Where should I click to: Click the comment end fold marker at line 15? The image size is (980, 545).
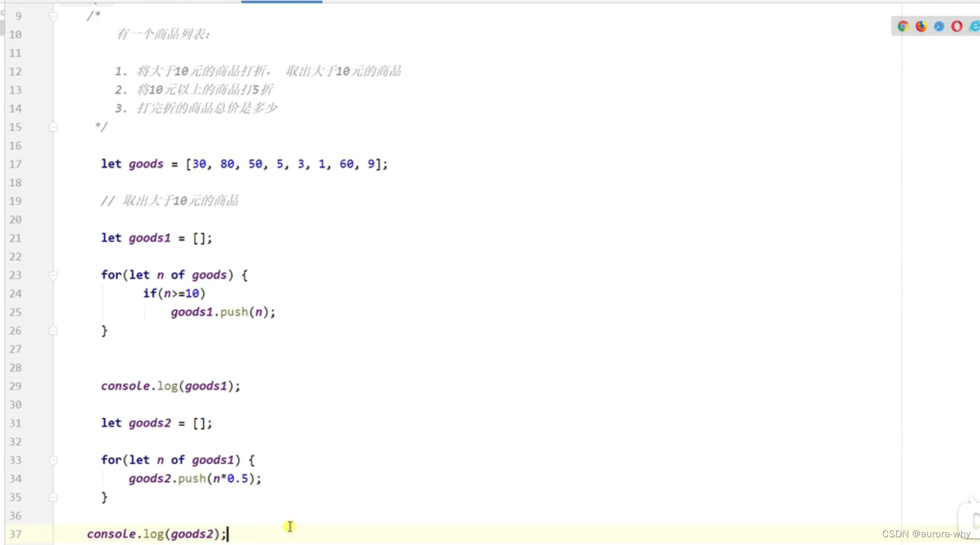tap(54, 127)
